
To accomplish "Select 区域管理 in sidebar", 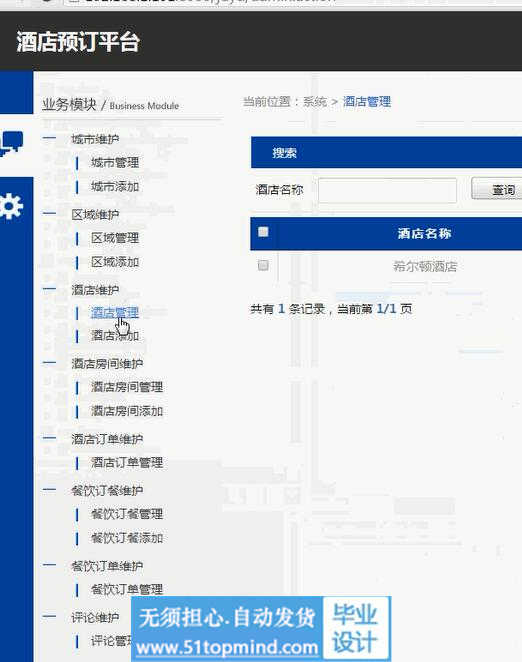I will click(x=115, y=238).
